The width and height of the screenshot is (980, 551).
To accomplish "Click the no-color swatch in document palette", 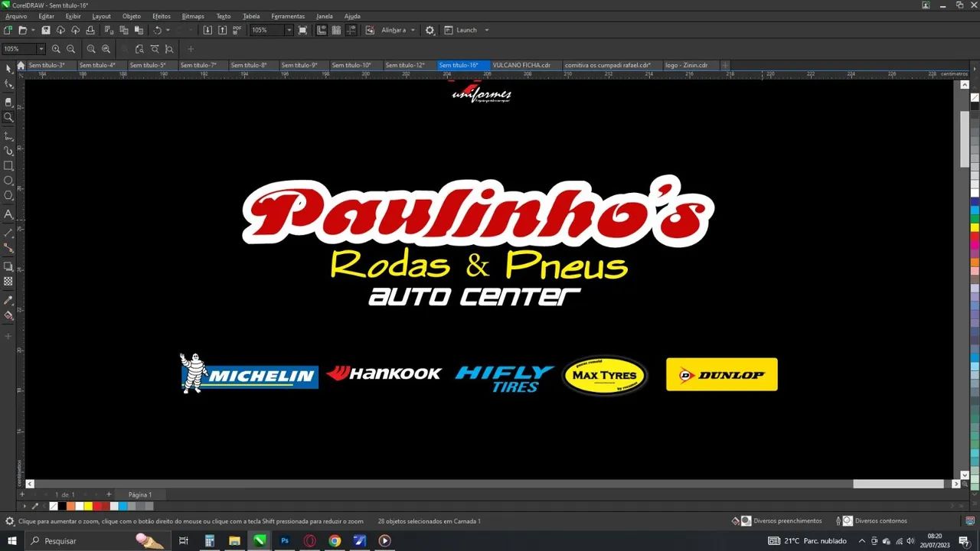I will (x=54, y=506).
